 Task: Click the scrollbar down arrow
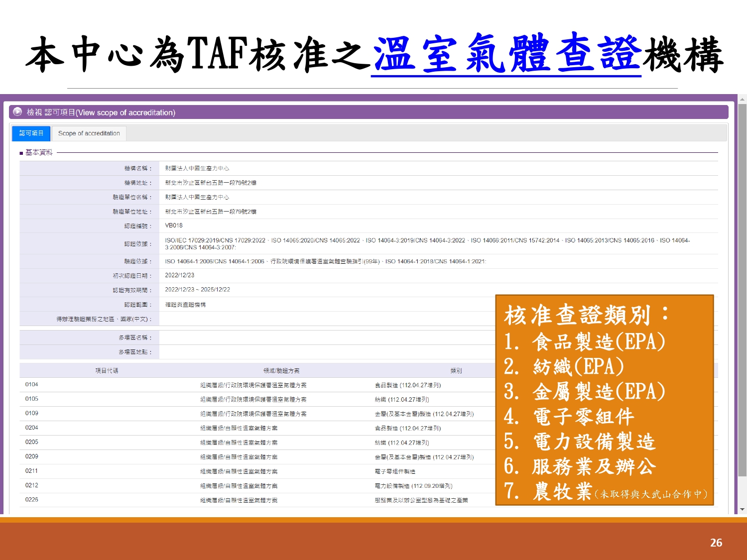(742, 509)
